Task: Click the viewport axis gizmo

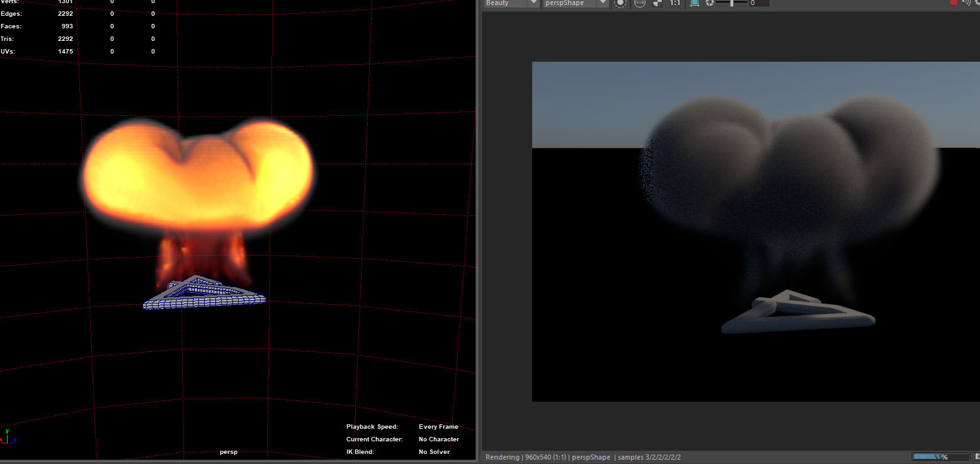Action: [8, 436]
